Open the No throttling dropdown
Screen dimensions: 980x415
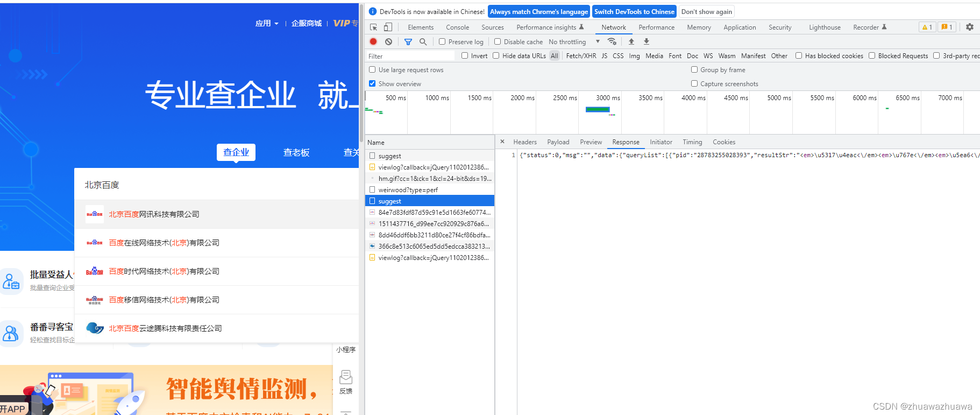pos(574,41)
